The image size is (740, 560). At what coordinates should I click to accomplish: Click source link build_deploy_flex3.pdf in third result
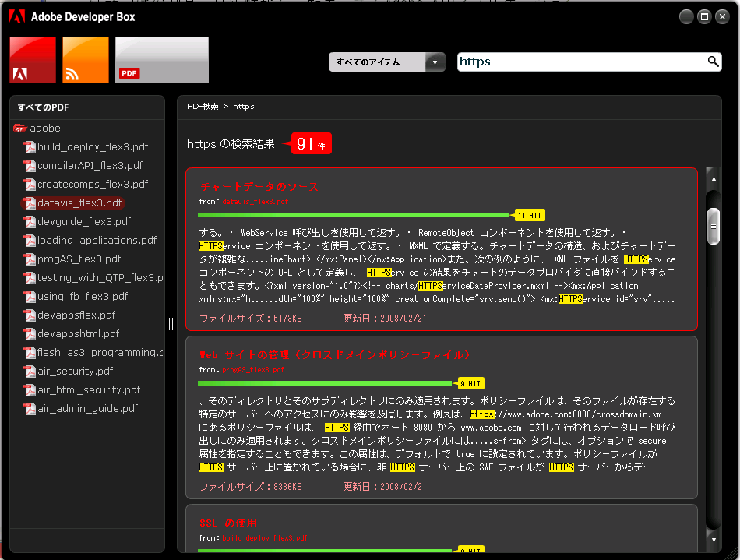[x=265, y=538]
